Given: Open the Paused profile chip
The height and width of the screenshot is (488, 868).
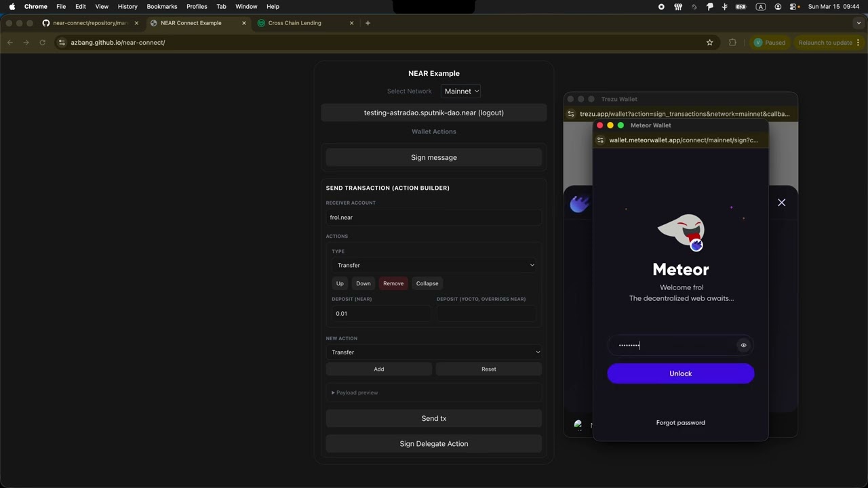Looking at the screenshot, I should coord(770,42).
